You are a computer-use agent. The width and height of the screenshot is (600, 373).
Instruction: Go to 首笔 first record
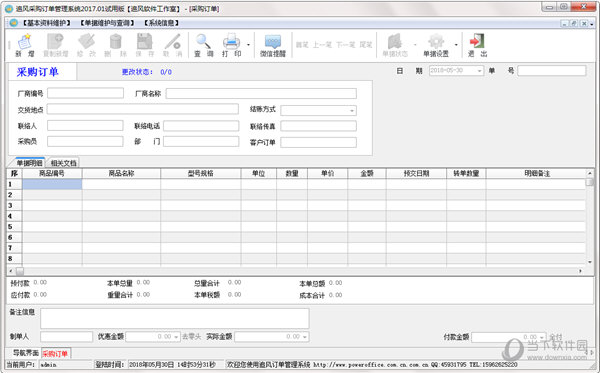pyautogui.click(x=302, y=45)
